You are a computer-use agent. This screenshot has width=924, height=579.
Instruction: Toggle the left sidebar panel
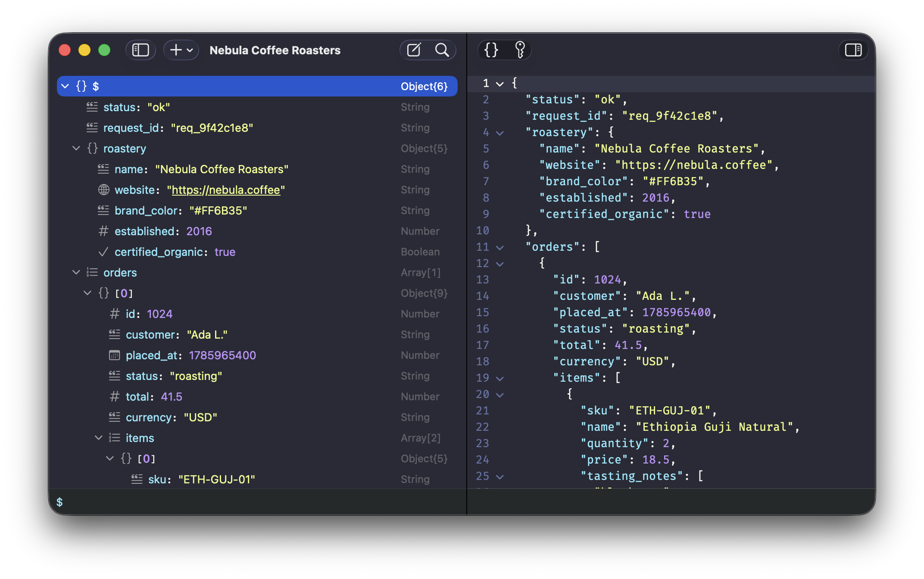pos(140,50)
